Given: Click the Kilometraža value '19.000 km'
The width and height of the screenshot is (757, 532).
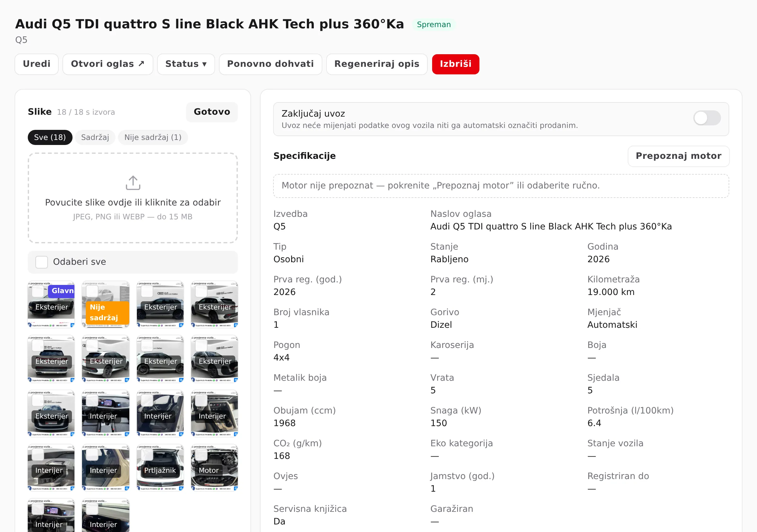Looking at the screenshot, I should [611, 292].
